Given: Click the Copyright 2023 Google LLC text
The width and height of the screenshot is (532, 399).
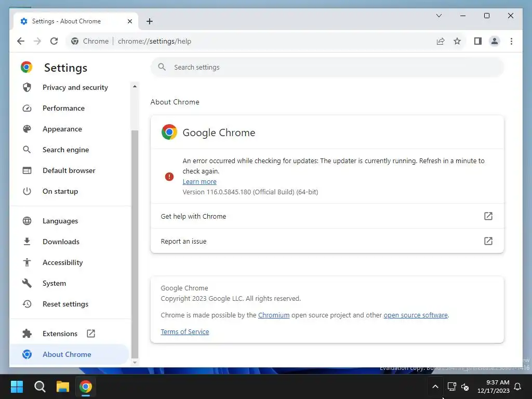Looking at the screenshot, I should pyautogui.click(x=231, y=299).
